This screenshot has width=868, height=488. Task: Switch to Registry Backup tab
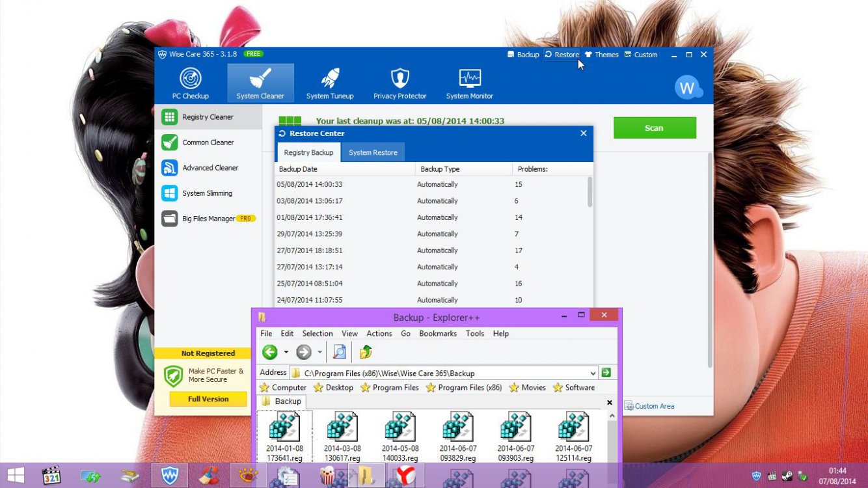(x=308, y=152)
